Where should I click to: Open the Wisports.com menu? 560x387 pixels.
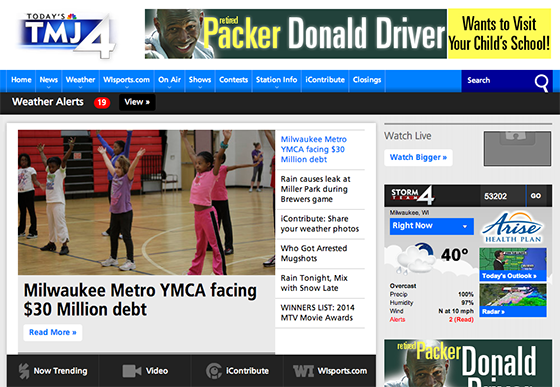[126, 80]
